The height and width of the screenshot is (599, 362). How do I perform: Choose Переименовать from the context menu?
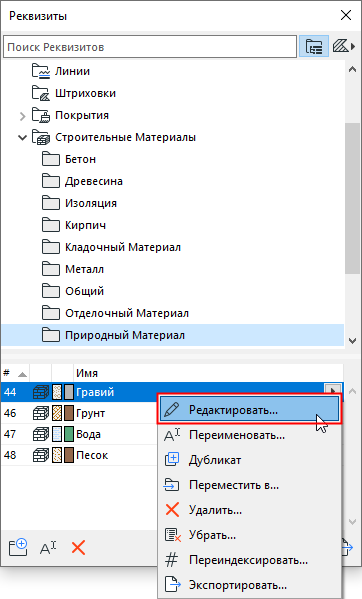249,435
